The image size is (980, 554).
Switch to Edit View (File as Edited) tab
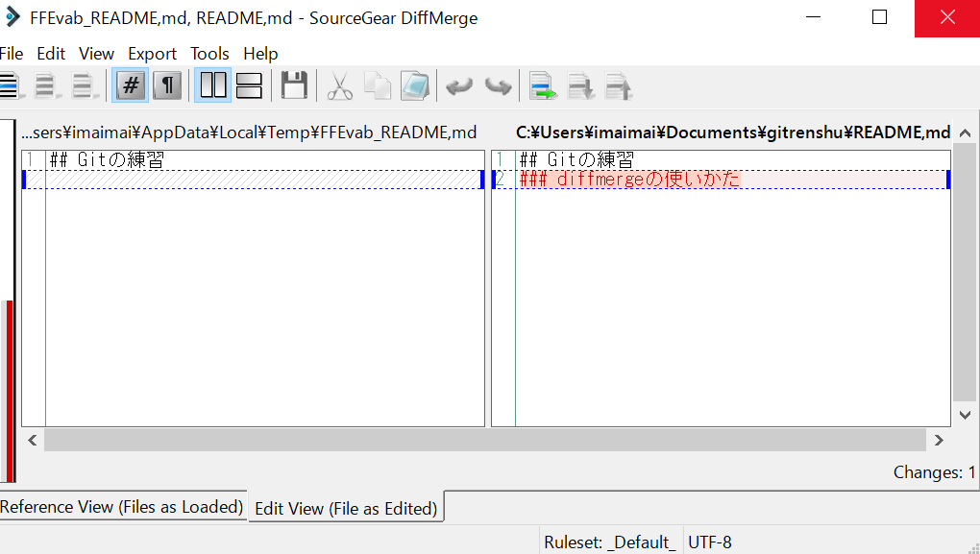[x=346, y=509]
